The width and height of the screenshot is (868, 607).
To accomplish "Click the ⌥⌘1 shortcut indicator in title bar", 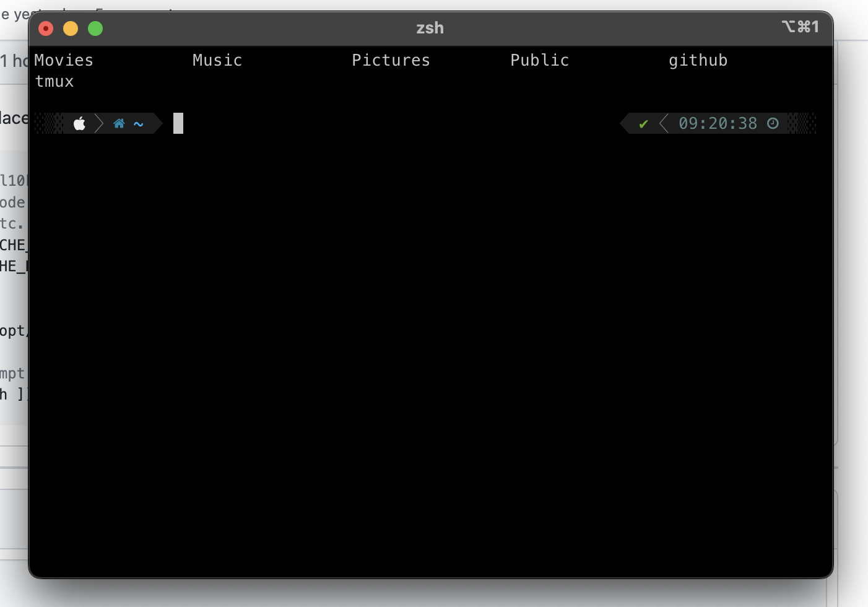I will point(801,27).
